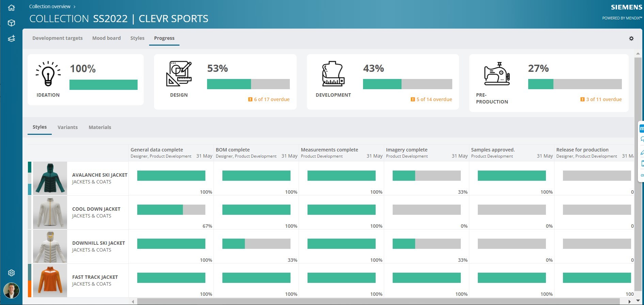This screenshot has width=644, height=305.
Task: Click the Pre-Production sewing machine icon
Action: [x=497, y=74]
